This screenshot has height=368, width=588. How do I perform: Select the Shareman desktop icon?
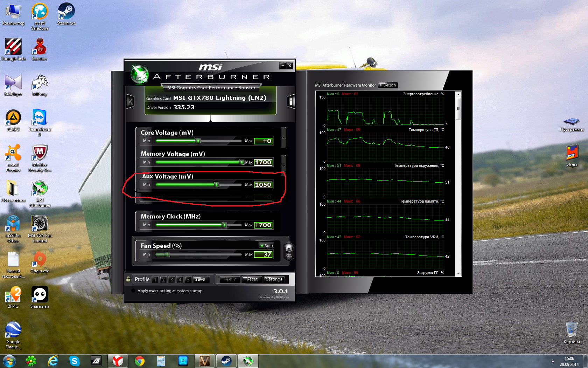40,298
